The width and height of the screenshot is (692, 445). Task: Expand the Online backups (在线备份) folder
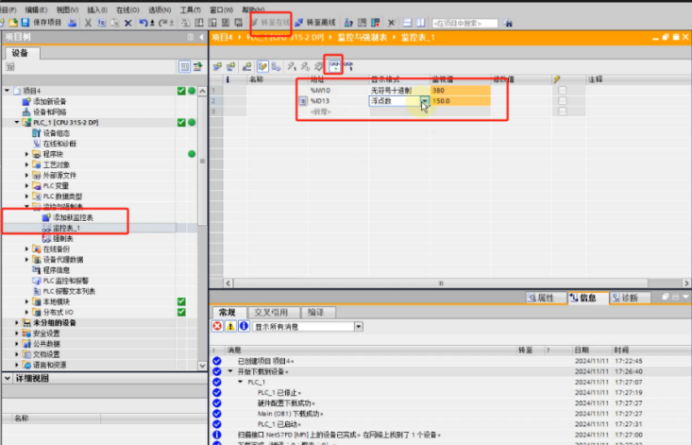point(26,249)
